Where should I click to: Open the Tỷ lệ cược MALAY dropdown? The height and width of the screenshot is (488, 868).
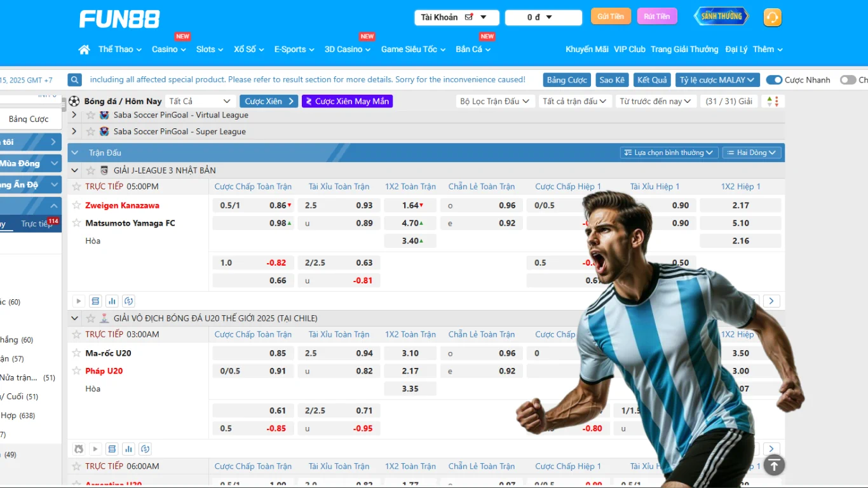click(x=717, y=80)
